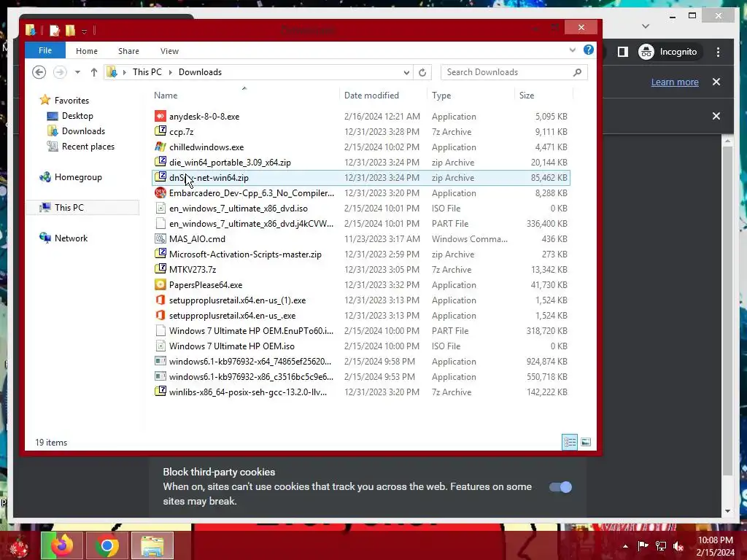
Task: Select windows6.1-kb976932-x64 update file
Action: tap(360, 362)
